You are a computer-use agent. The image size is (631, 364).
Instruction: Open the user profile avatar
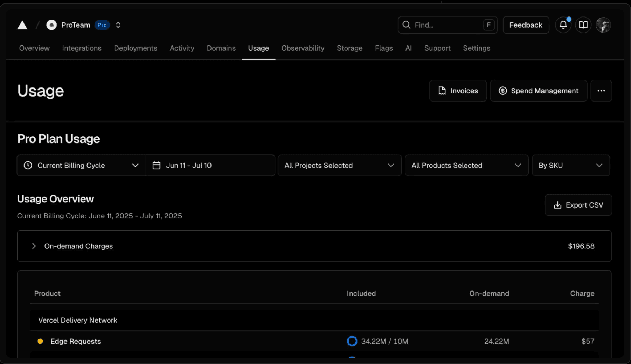(603, 25)
